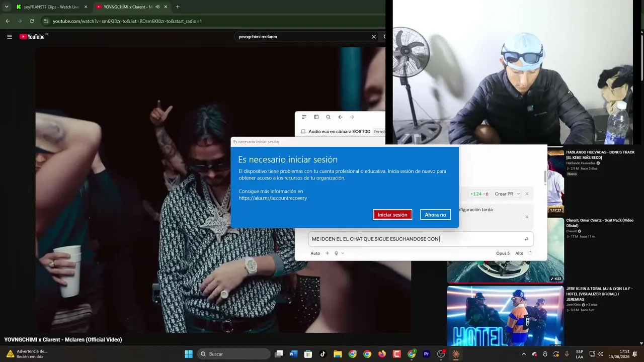This screenshot has width=644, height=362.
Task: Open the Auto mode selector
Action: (x=315, y=253)
